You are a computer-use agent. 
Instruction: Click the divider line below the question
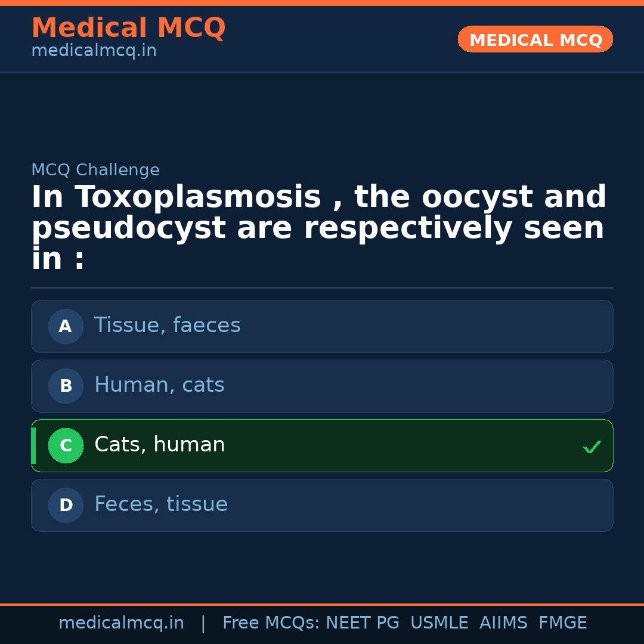pyautogui.click(x=322, y=288)
